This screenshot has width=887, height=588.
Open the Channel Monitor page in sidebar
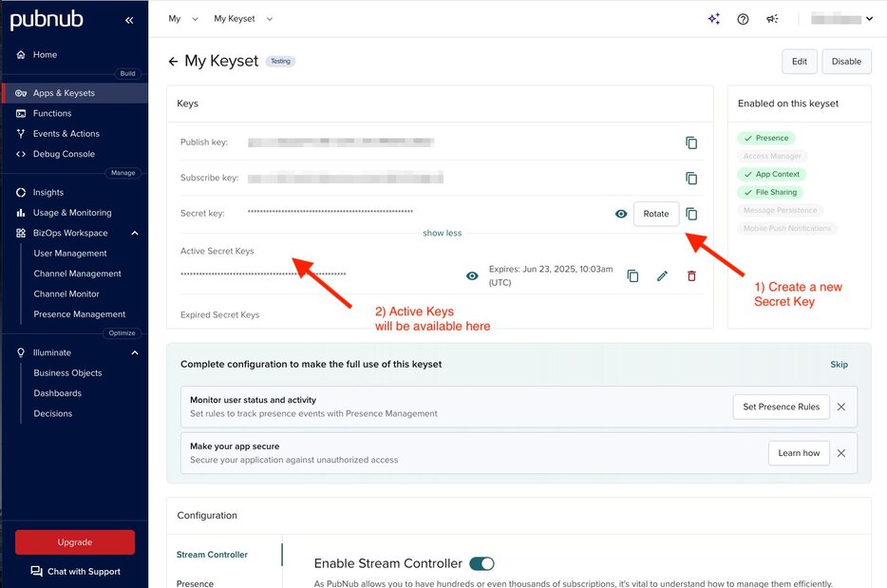click(x=66, y=294)
